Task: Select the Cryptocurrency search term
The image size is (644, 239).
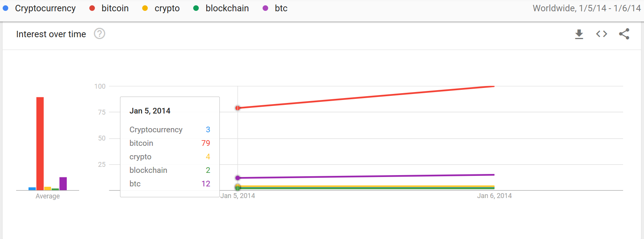Action: click(45, 8)
